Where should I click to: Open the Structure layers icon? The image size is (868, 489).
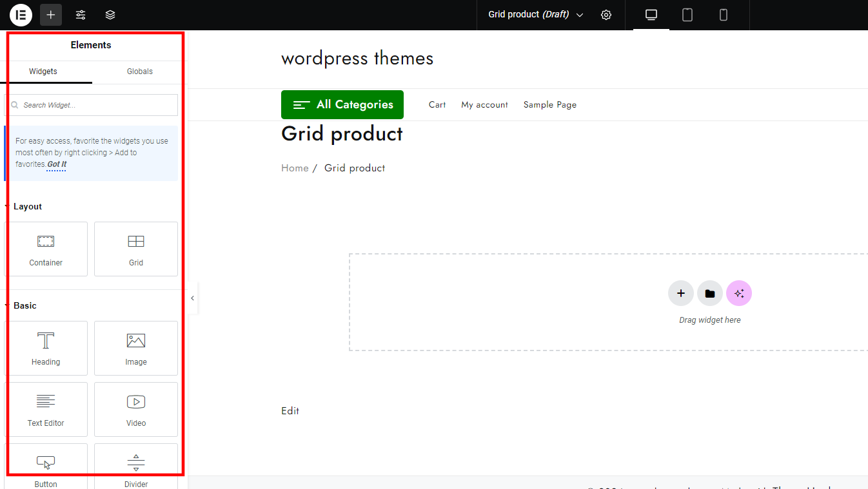[110, 15]
